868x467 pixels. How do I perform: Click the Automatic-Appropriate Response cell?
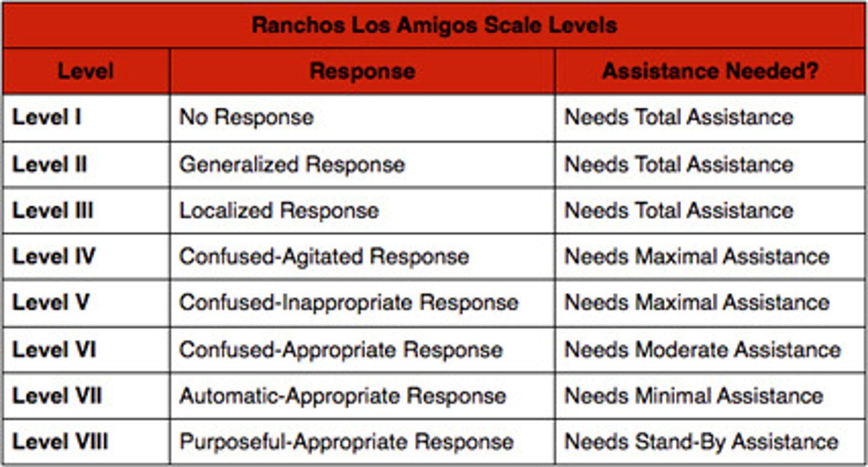pyautogui.click(x=342, y=396)
